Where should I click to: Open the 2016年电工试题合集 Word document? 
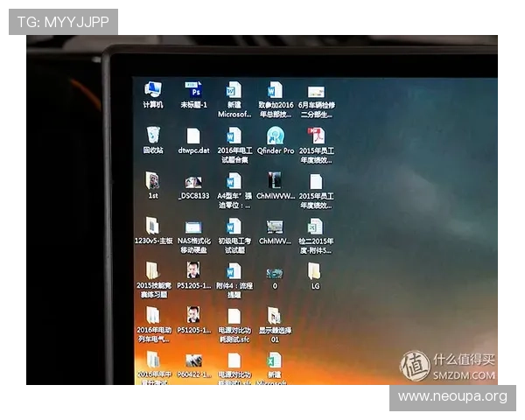click(x=234, y=136)
